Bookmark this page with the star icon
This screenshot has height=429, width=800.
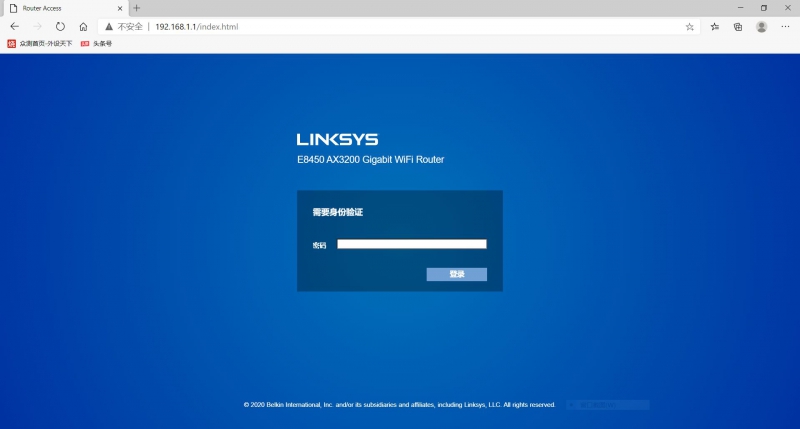[689, 27]
